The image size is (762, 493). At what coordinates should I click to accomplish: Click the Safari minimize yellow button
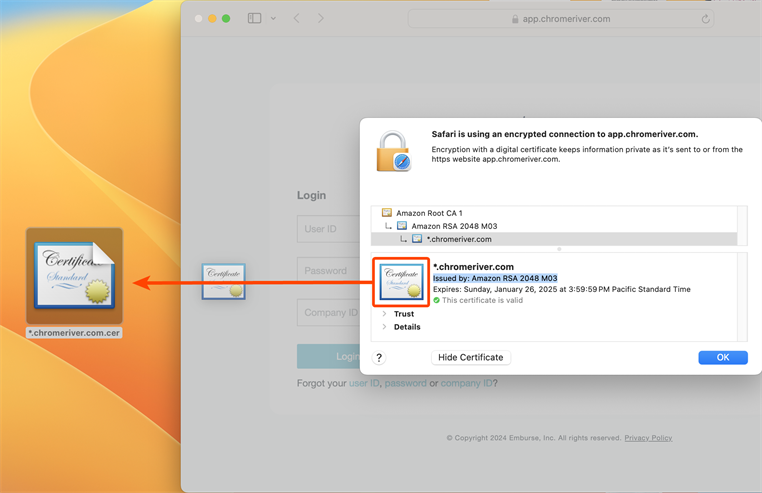click(212, 18)
